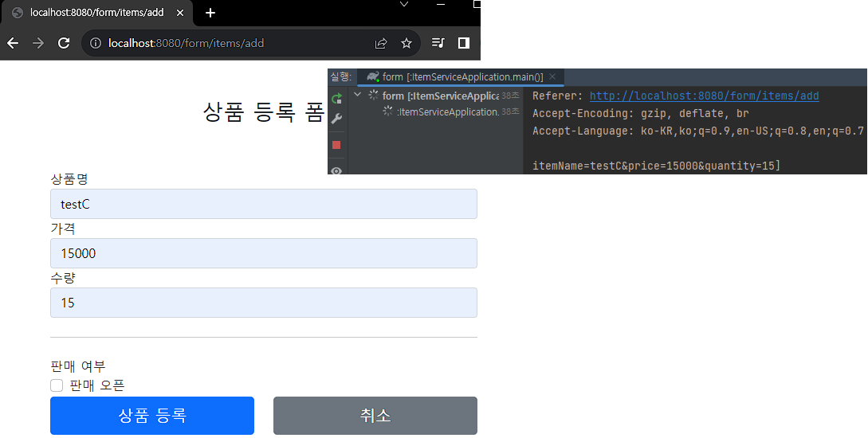Screen dimensions: 868x438
Task: Open a new browser tab with plus
Action: pos(210,13)
